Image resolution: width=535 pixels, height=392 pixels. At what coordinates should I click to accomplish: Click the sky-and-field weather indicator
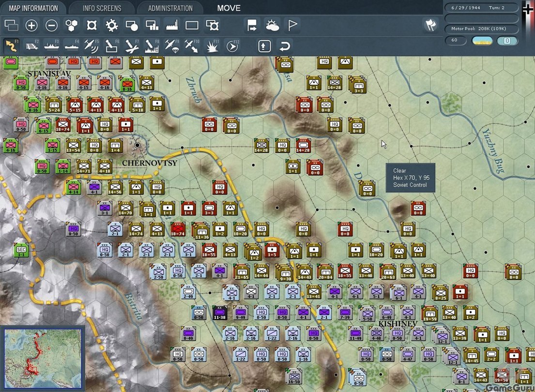(x=482, y=41)
